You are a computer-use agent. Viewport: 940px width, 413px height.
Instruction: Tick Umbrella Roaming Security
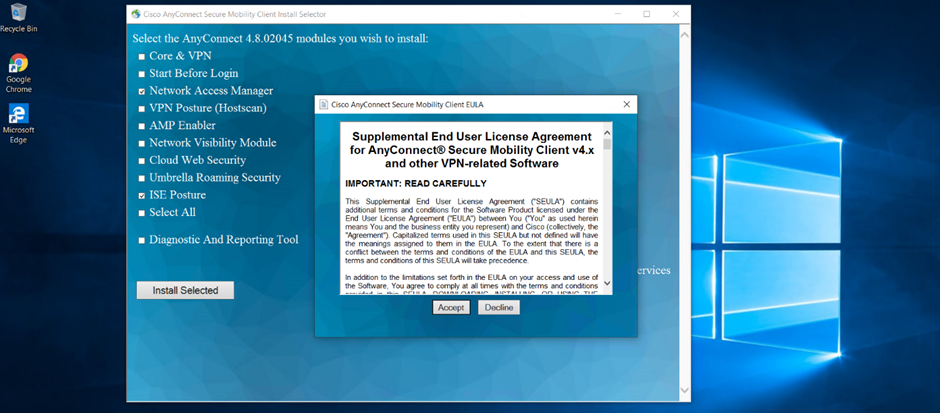(x=142, y=178)
